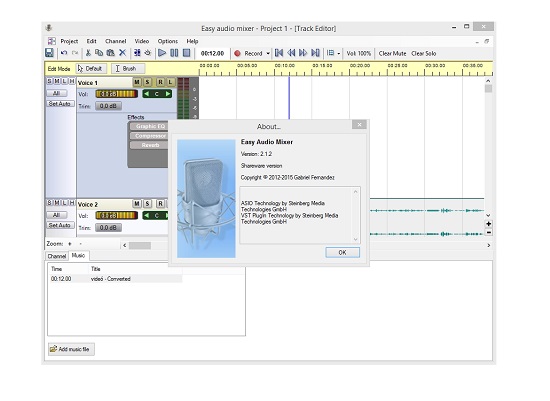Screen dimensions: 550x401
Task: Click the Voice 2 volume slider
Action: (x=116, y=215)
